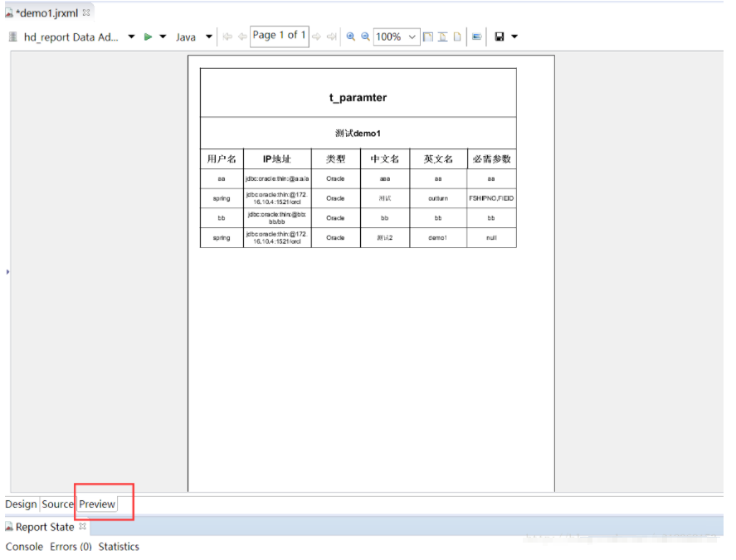The image size is (736, 560).
Task: Open the run options arrow beside the play icon
Action: 163,37
